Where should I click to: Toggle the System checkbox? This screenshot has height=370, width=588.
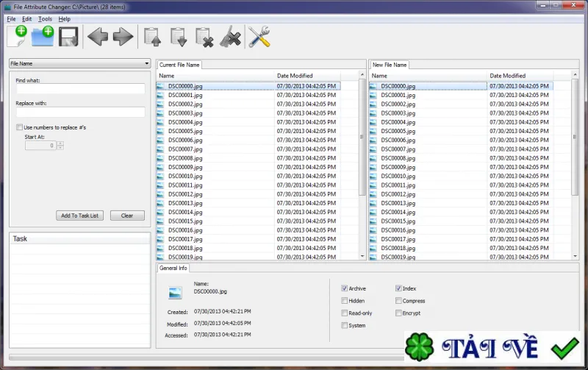pos(344,325)
